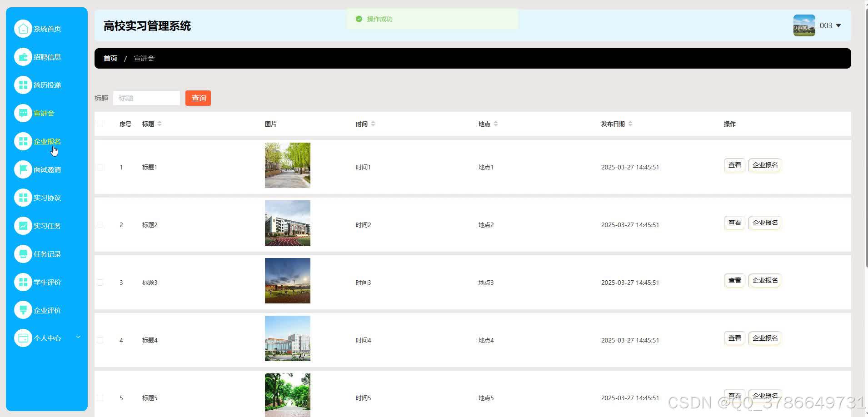Viewport: 868px width, 417px height.
Task: Sort by 标题 column arrows
Action: [160, 124]
